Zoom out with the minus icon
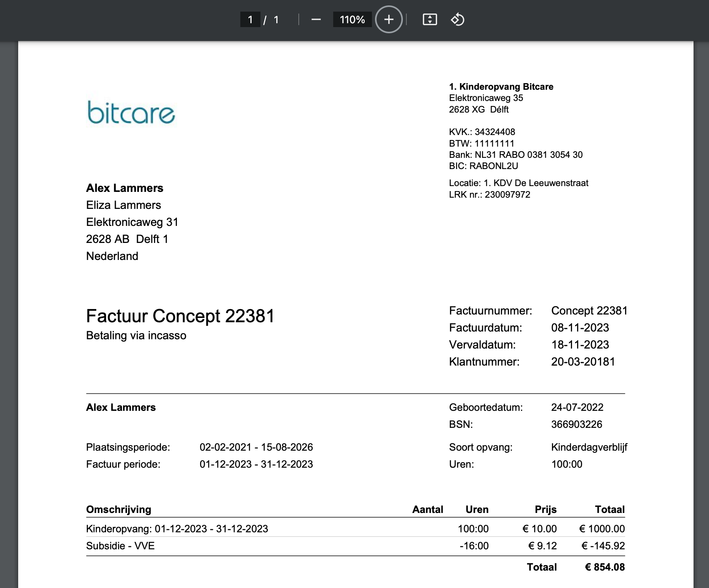Image resolution: width=709 pixels, height=588 pixels. pos(316,20)
